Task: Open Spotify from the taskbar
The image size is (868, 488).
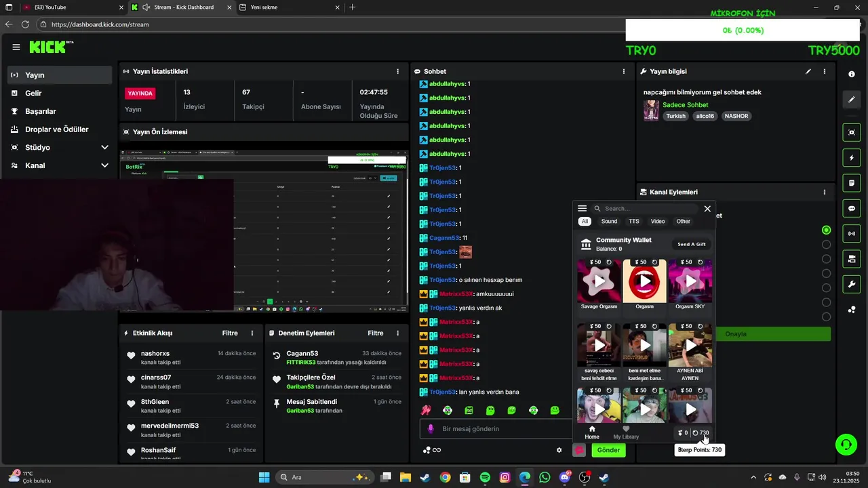Action: click(485, 478)
